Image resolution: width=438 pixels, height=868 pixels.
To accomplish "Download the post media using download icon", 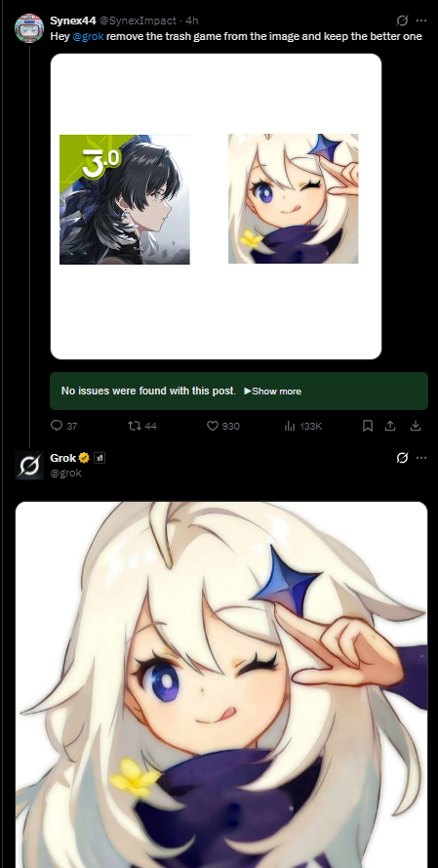I will point(416,426).
